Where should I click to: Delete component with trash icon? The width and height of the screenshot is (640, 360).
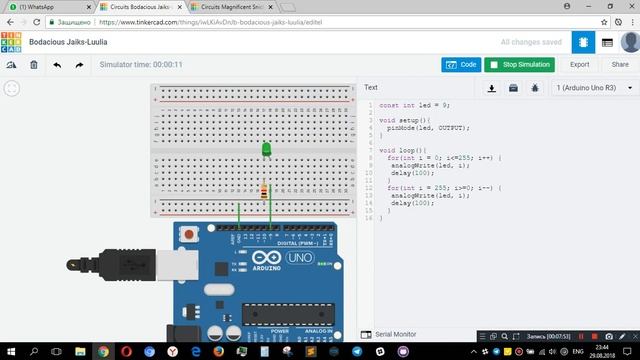pos(34,65)
